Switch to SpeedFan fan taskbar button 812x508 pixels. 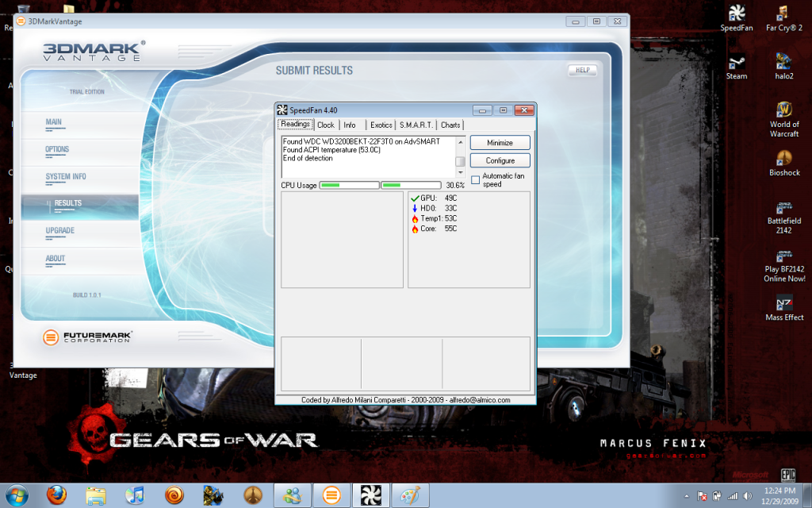[371, 495]
